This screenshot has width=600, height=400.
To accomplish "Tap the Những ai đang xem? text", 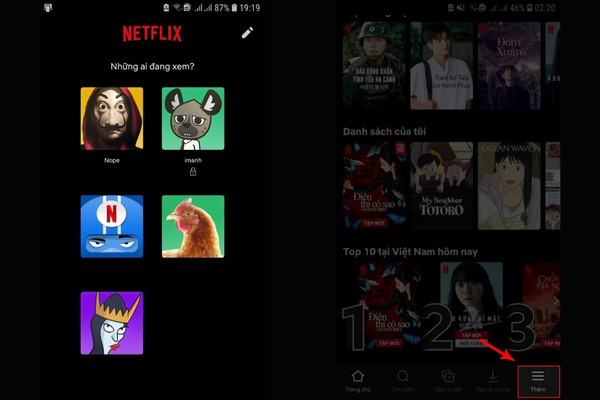I will click(152, 67).
